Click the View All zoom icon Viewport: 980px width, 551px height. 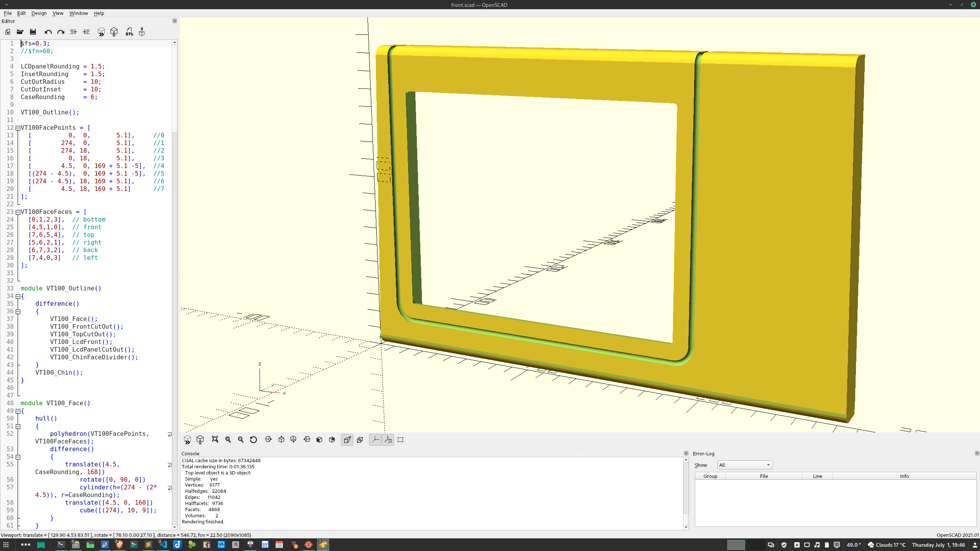(215, 440)
